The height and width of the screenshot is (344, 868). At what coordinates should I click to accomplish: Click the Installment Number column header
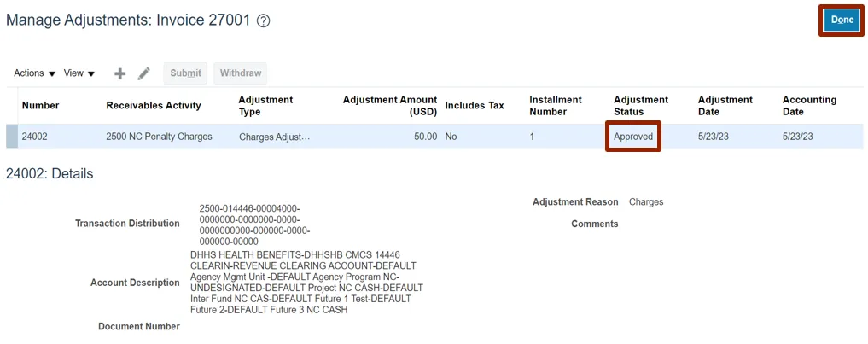click(556, 106)
